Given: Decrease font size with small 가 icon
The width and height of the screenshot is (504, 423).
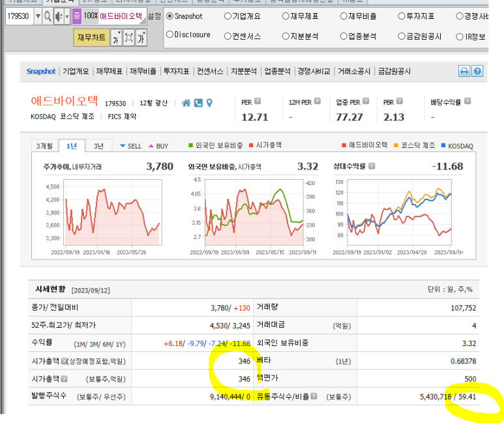Looking at the screenshot, I should [x=116, y=38].
